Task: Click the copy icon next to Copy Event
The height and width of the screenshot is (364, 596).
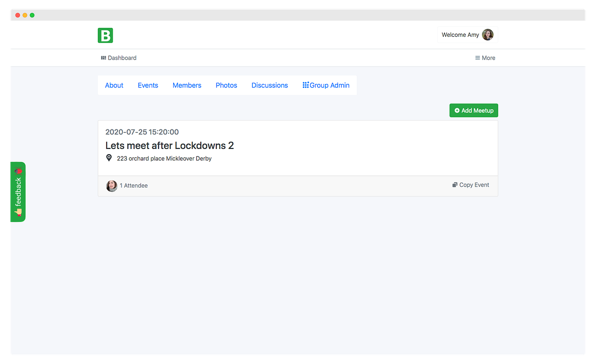Action: click(x=454, y=184)
